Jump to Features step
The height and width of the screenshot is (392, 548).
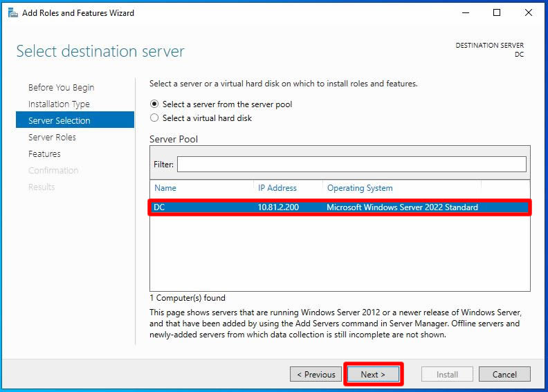pos(44,153)
